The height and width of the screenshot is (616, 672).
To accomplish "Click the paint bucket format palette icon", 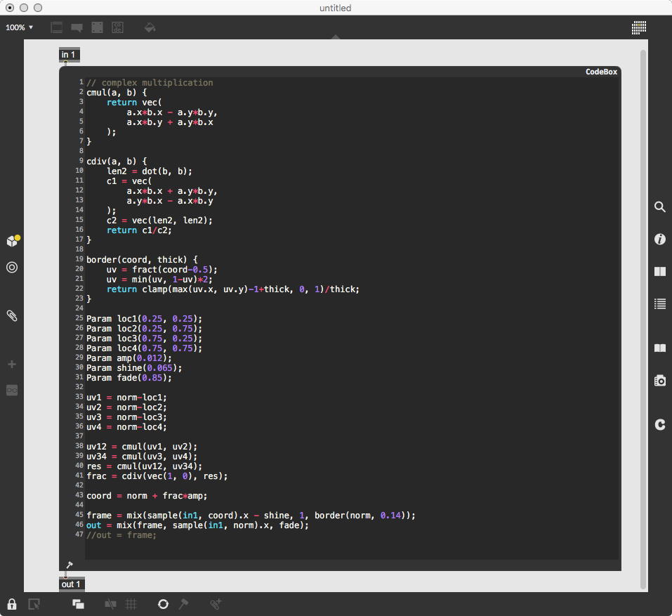I will click(x=149, y=27).
